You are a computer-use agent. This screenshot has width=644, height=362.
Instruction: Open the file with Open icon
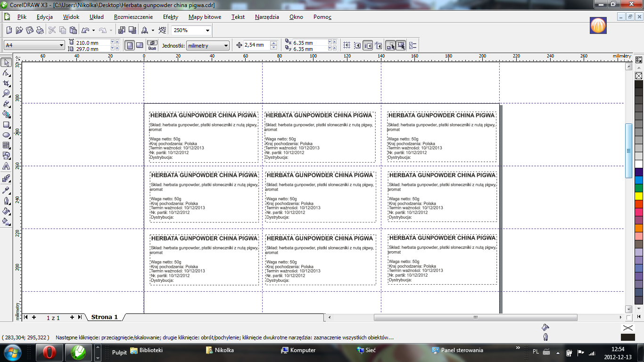point(19,30)
